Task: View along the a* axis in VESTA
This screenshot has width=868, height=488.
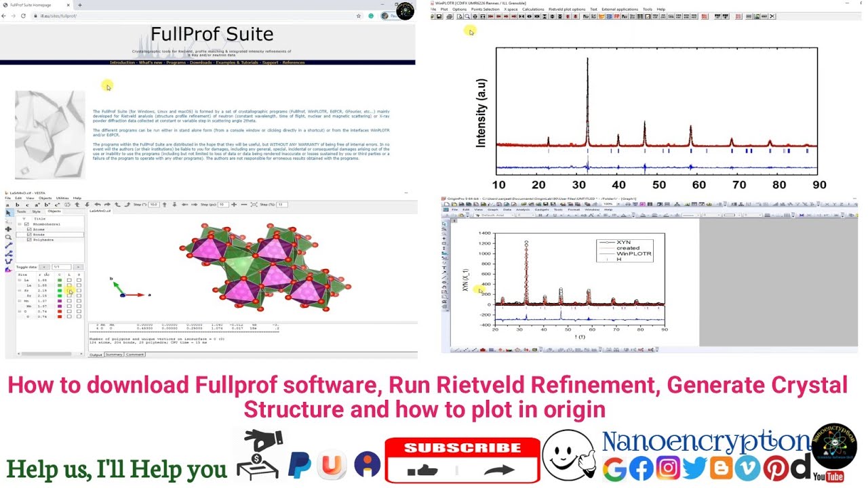Action: pyautogui.click(x=37, y=205)
